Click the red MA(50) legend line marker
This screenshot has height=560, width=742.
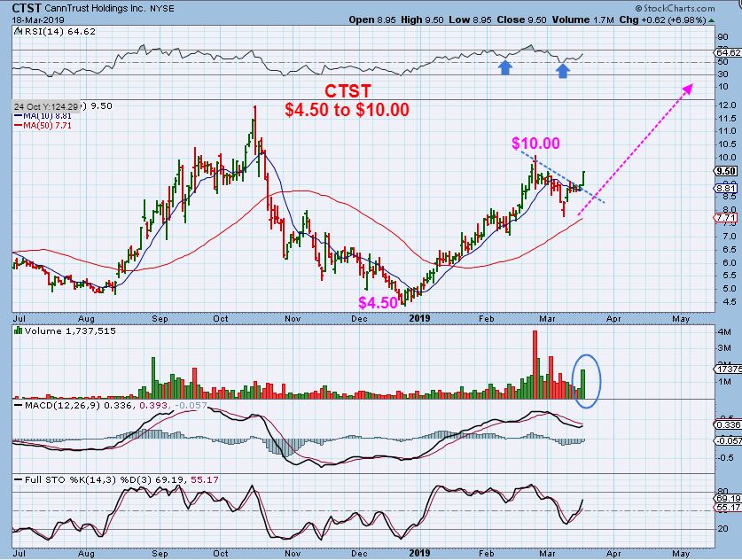coord(19,125)
